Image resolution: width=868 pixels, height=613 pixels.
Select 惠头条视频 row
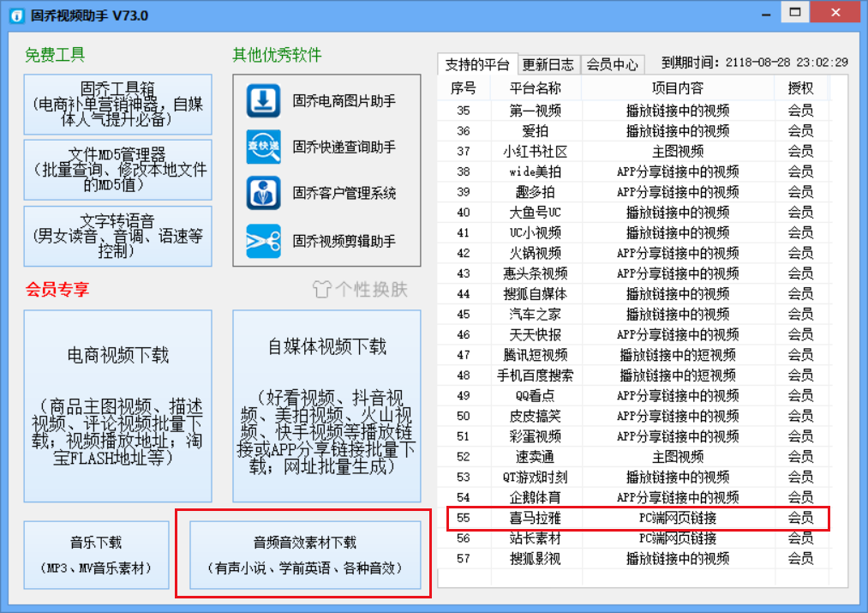click(x=634, y=273)
